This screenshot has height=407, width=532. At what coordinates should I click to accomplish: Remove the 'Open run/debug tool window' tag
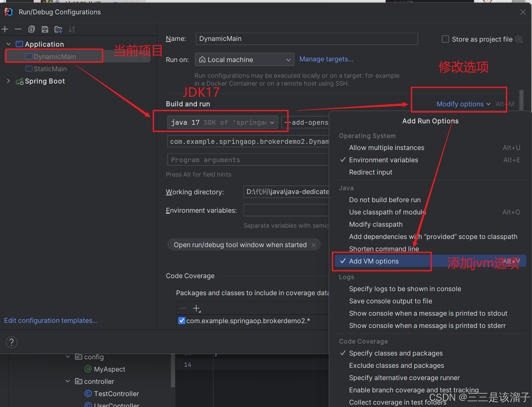314,244
